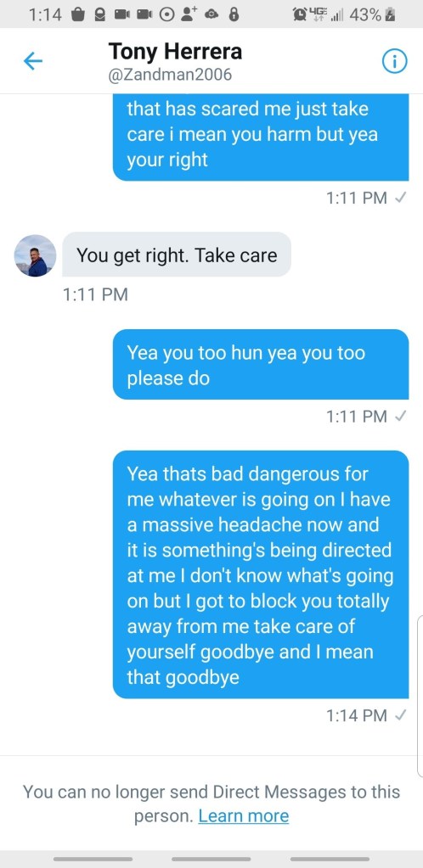Open the Learn more link
The height and width of the screenshot is (868, 423).
(x=244, y=816)
